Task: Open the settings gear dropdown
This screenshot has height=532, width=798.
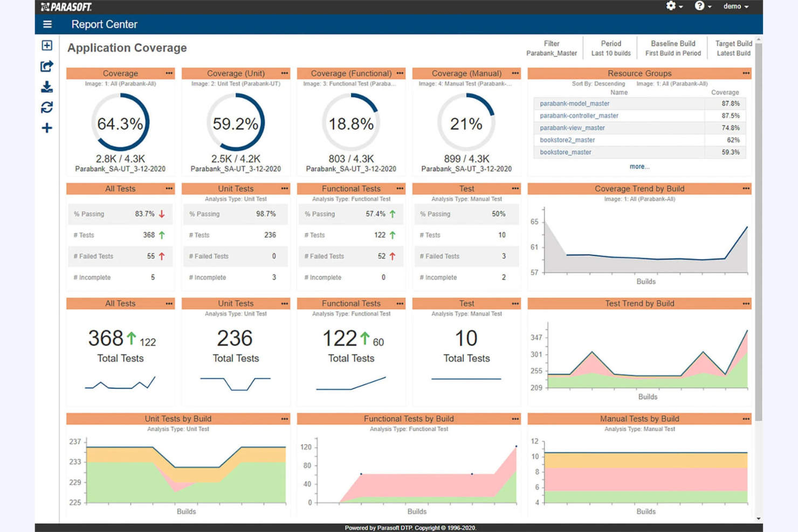Action: coord(670,6)
